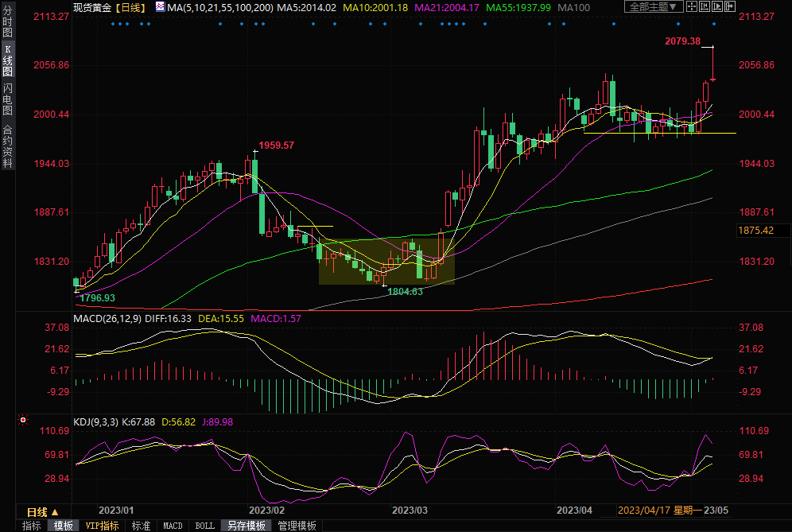792x532 pixels.
Task: Toggle the 指标 mode at bottom bar
Action: click(x=32, y=526)
